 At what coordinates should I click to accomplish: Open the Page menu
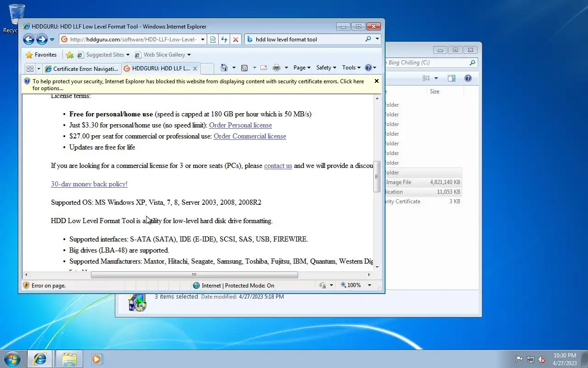302,68
